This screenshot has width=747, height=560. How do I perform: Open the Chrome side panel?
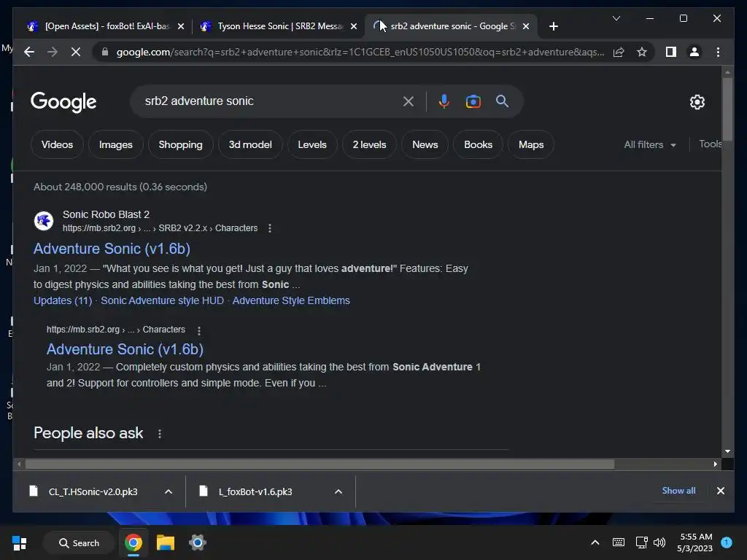[671, 52]
